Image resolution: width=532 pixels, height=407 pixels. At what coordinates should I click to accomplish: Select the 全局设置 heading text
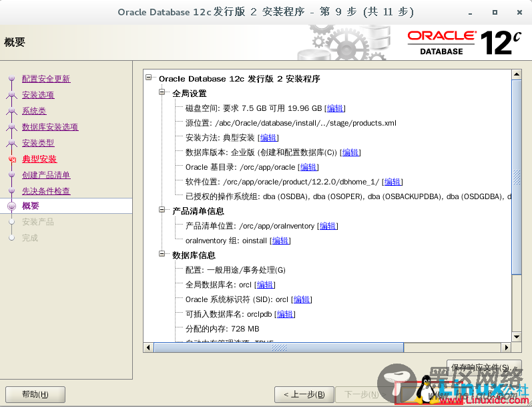click(x=190, y=94)
